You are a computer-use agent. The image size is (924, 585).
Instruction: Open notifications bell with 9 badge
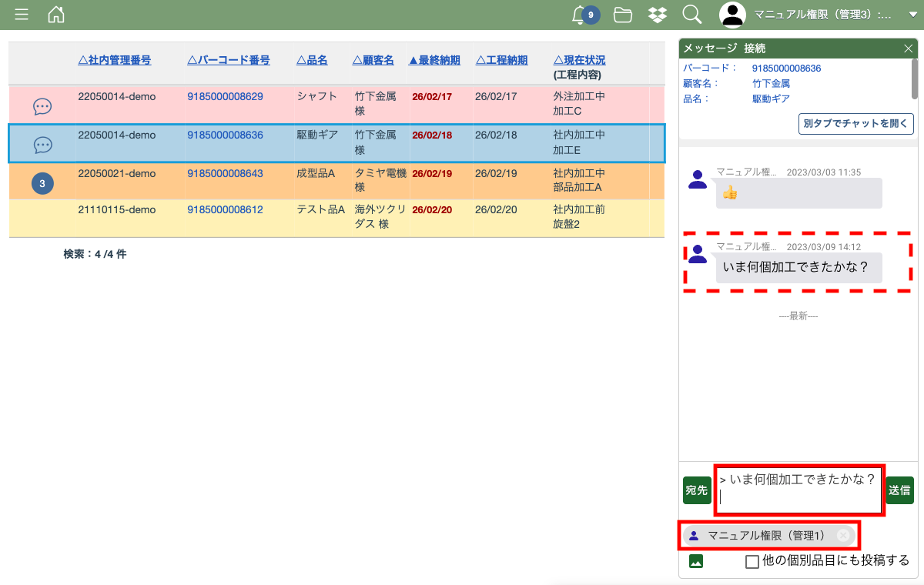click(x=580, y=15)
